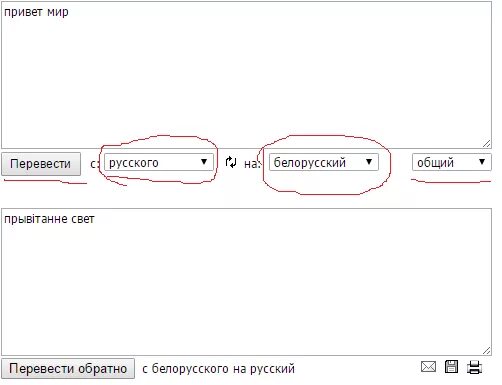Click the swap languages arrows icon
The image size is (502, 385).
tap(231, 162)
